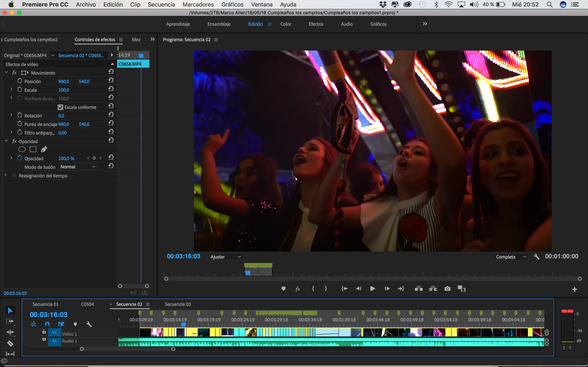588x367 pixels.
Task: Click the Add Marker button in Program monitor
Action: (283, 289)
